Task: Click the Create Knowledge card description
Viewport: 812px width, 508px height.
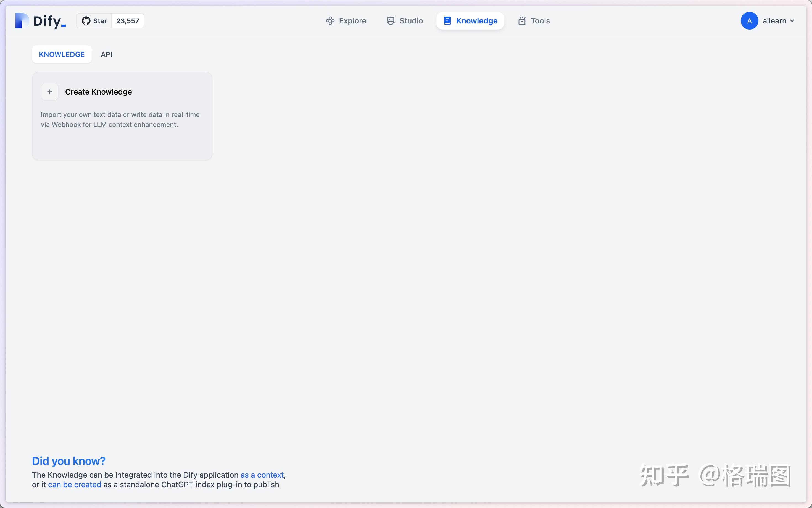Action: (120, 120)
